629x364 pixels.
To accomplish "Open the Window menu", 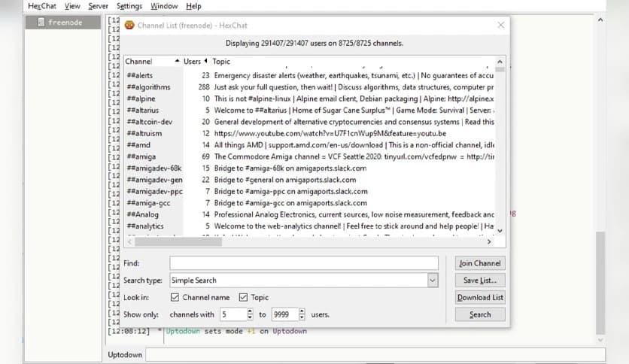I will 164,6.
